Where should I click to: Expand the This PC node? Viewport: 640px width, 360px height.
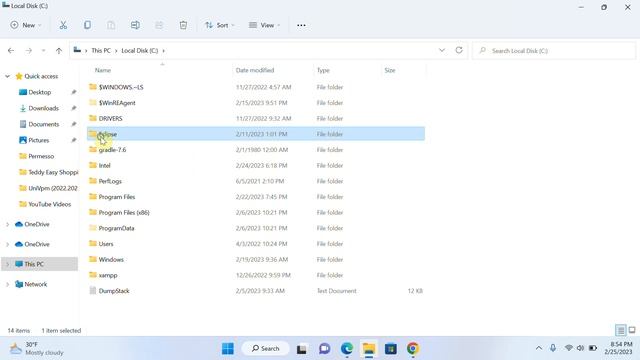pos(7,264)
